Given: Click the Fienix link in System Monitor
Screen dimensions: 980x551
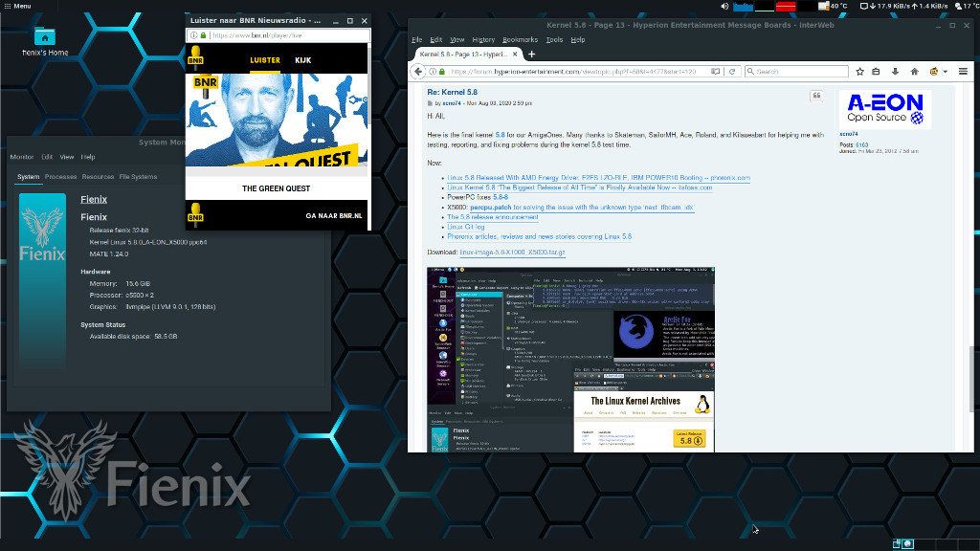Looking at the screenshot, I should pyautogui.click(x=94, y=199).
